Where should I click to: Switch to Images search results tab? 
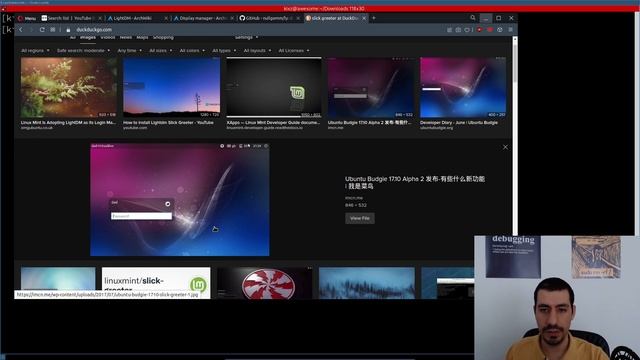88,38
